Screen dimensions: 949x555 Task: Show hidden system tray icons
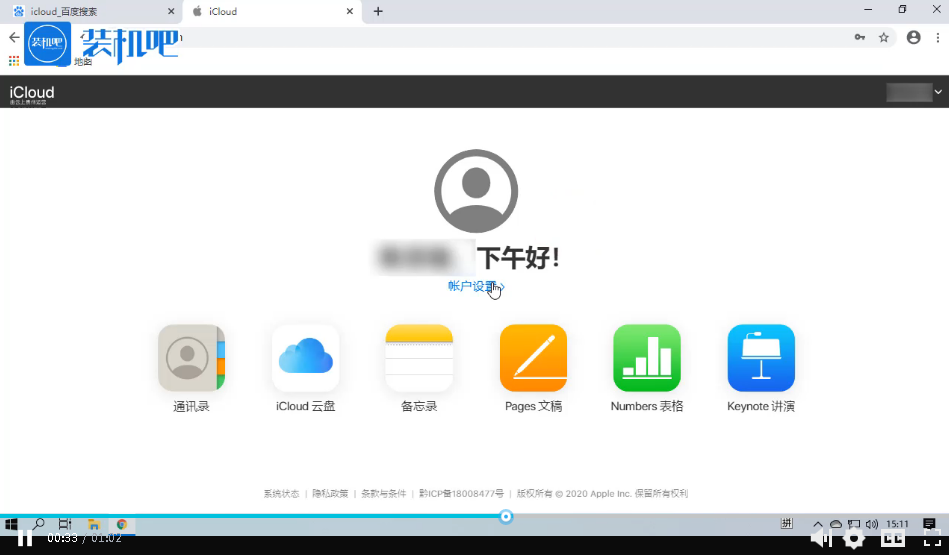click(x=817, y=524)
